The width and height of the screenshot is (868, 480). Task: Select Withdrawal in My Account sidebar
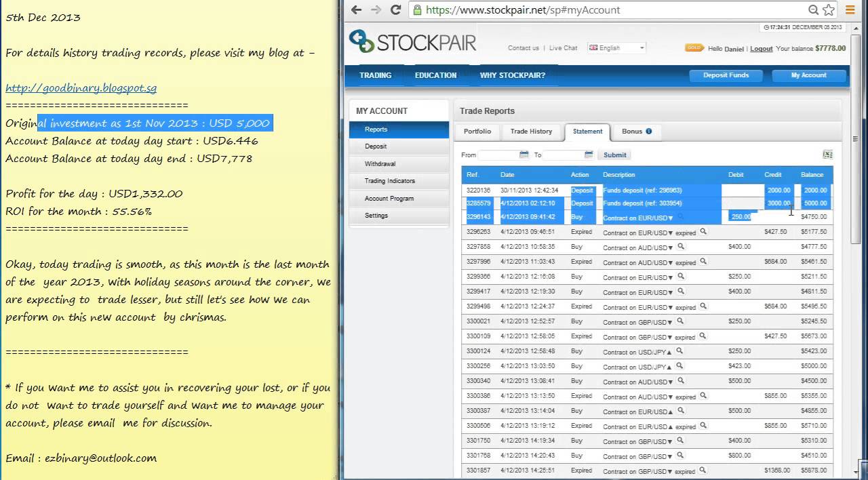tap(399, 164)
